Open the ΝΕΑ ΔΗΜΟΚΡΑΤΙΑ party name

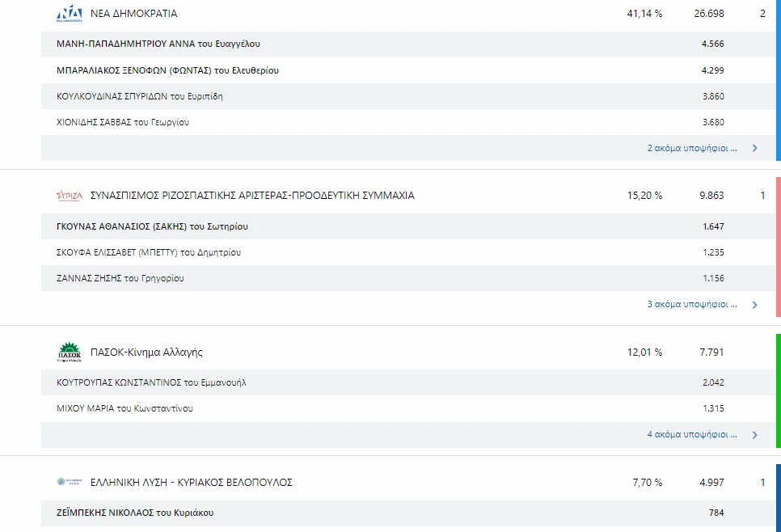(133, 14)
